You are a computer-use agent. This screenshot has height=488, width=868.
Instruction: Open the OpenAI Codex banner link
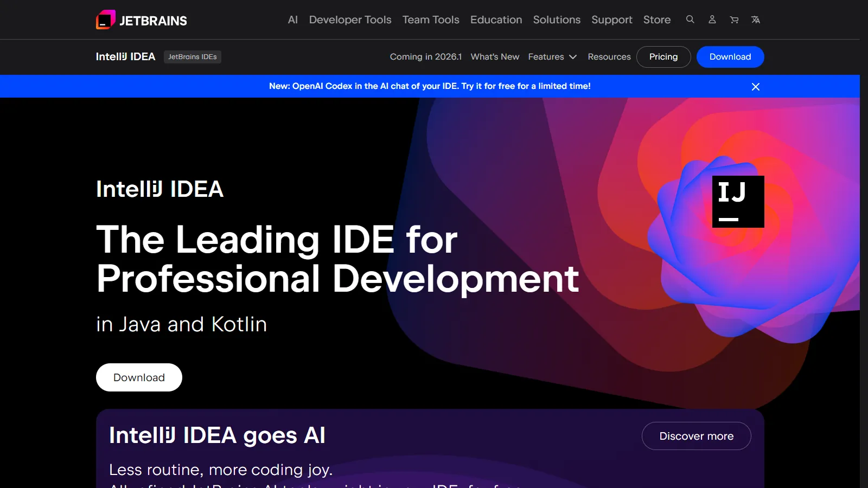430,86
